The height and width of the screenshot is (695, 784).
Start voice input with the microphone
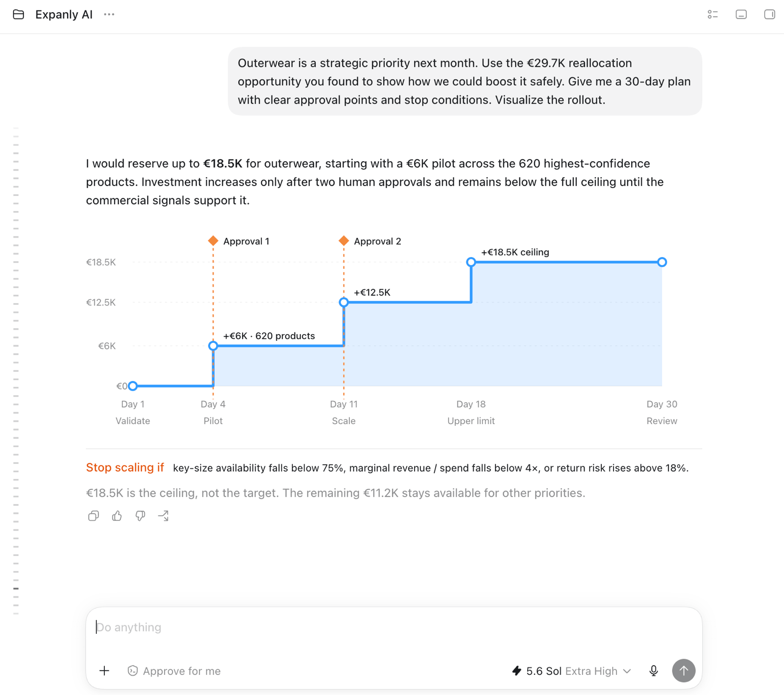pos(654,671)
